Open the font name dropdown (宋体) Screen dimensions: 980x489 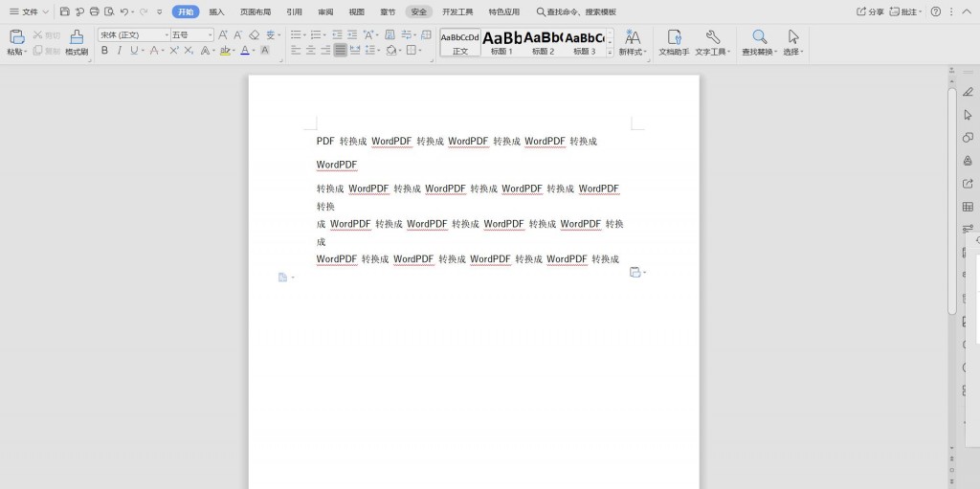(167, 35)
